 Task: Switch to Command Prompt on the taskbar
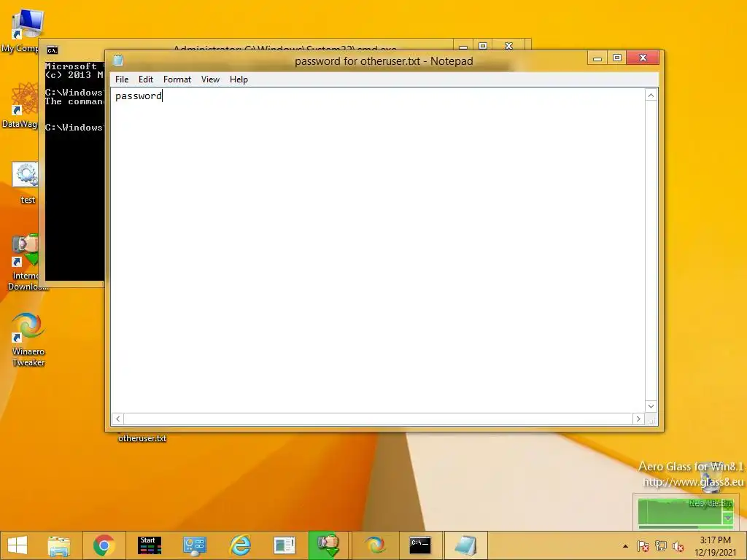click(420, 545)
